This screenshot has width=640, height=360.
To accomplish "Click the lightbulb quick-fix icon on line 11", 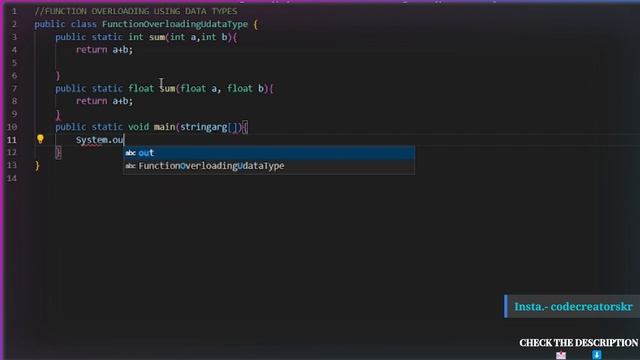I will tap(40, 139).
